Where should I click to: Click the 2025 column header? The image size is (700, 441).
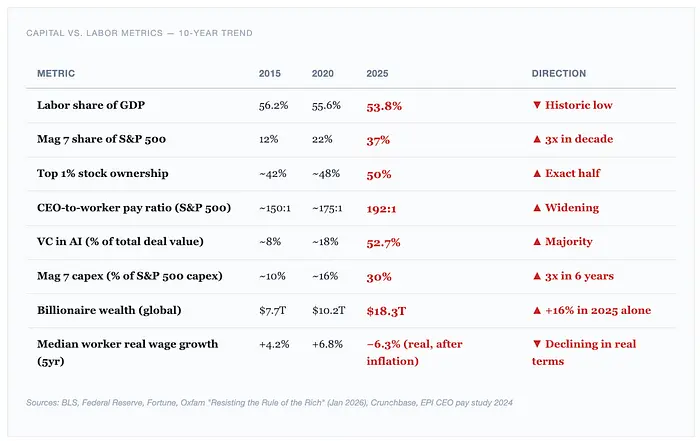378,73
